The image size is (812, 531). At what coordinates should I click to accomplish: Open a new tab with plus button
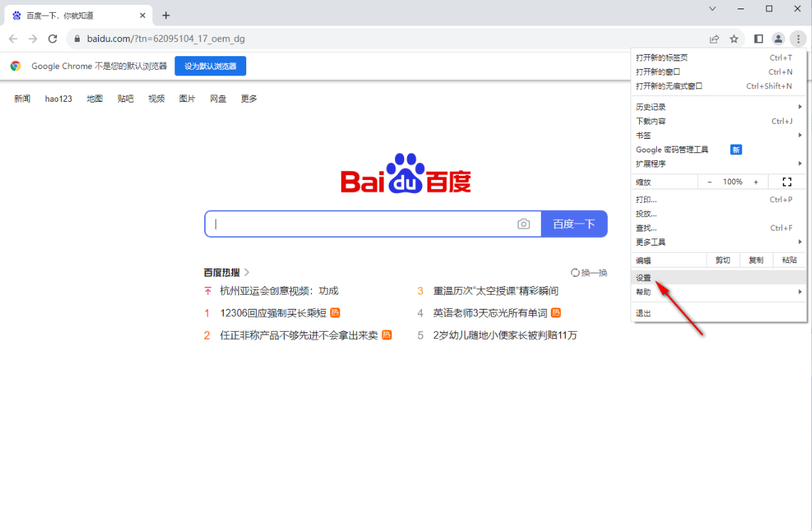tap(166, 16)
